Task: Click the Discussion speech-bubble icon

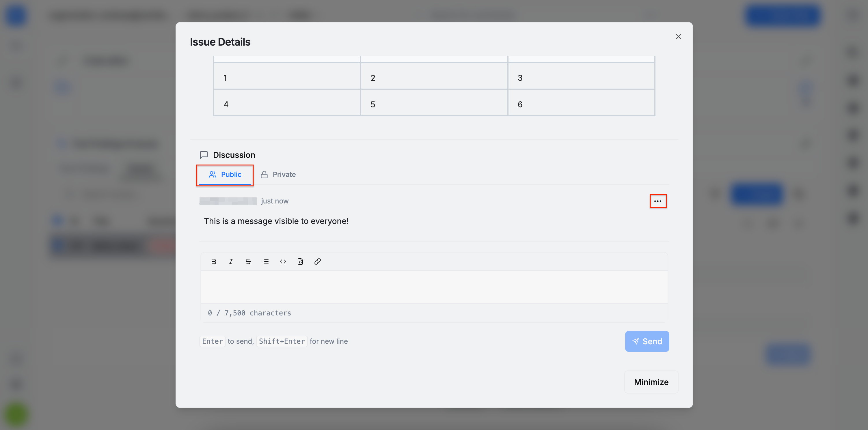Action: [204, 155]
